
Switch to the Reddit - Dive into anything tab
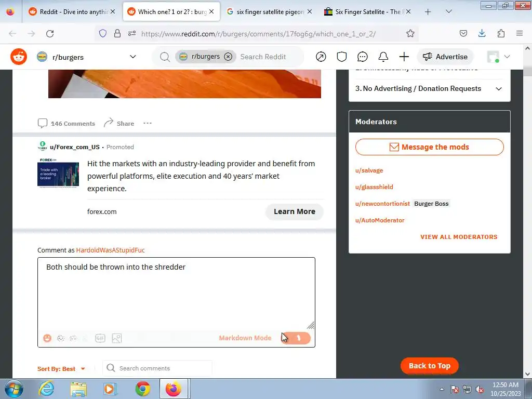pos(72,11)
